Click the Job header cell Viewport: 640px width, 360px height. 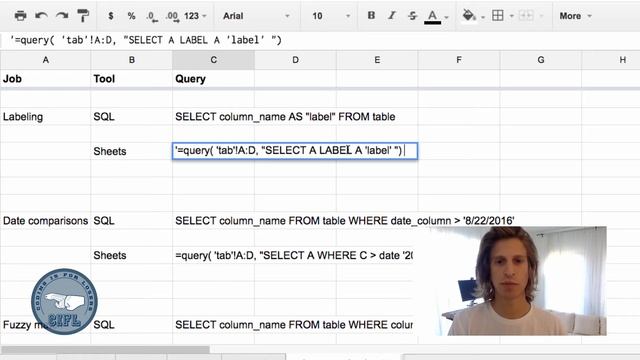point(45,79)
